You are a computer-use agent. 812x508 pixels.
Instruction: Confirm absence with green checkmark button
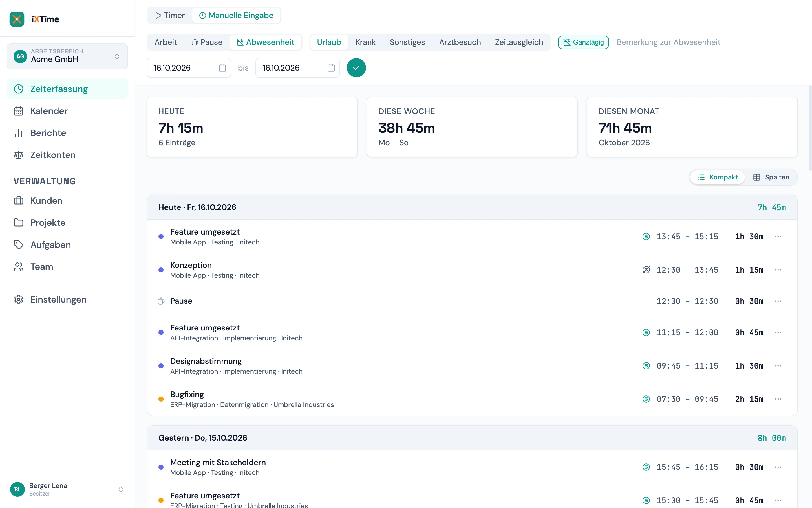pyautogui.click(x=356, y=68)
